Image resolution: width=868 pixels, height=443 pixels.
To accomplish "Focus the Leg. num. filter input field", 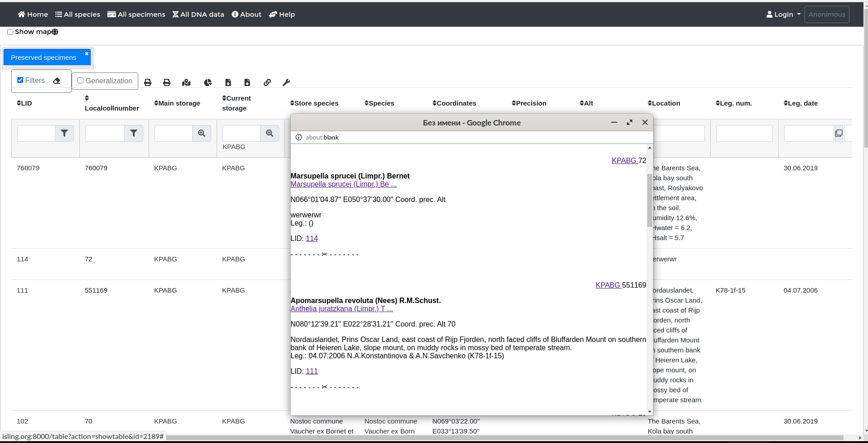I will click(744, 134).
